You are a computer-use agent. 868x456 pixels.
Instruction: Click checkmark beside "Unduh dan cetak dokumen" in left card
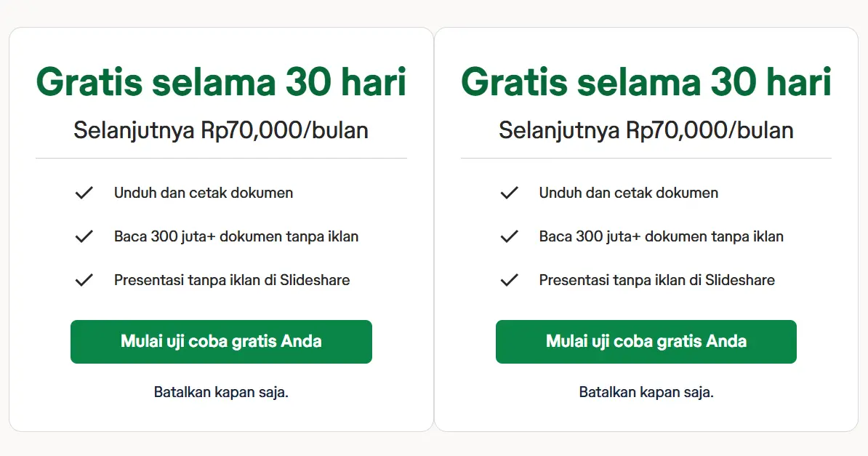point(84,193)
